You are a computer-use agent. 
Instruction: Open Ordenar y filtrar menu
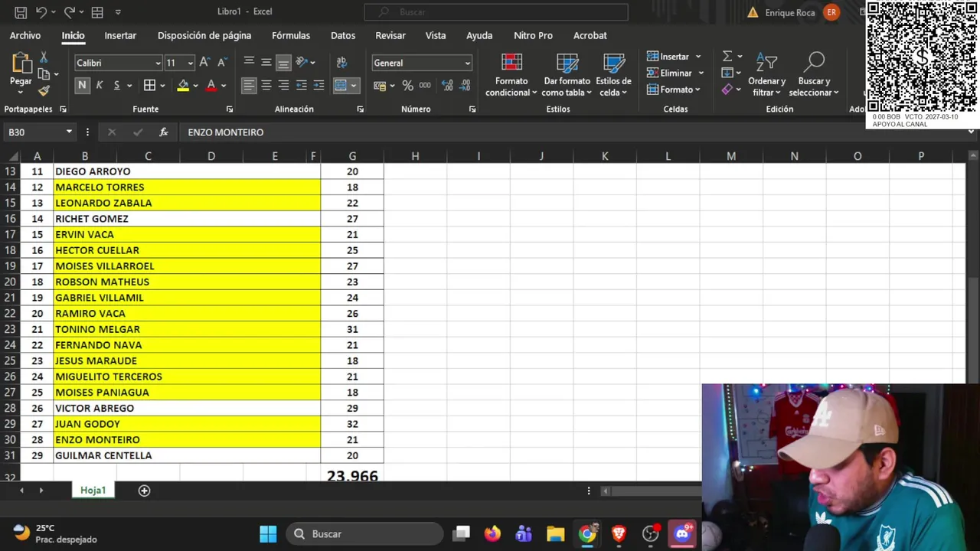pyautogui.click(x=766, y=75)
